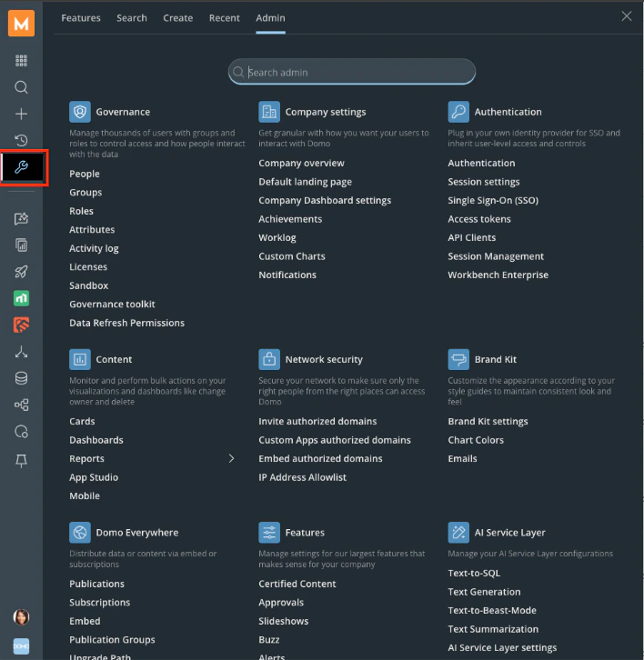Open Default landing page settings
This screenshot has height=660, width=644.
(x=306, y=182)
